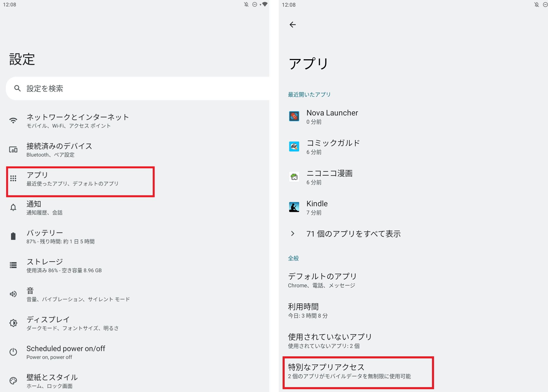
Task: Open 利用時間 screen time entry
Action: point(308,310)
